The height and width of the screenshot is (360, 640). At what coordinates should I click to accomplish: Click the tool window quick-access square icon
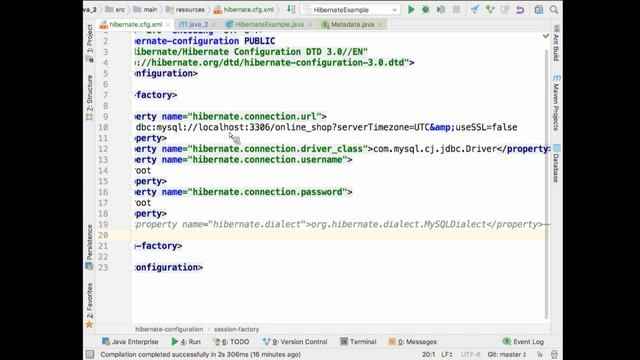point(90,354)
